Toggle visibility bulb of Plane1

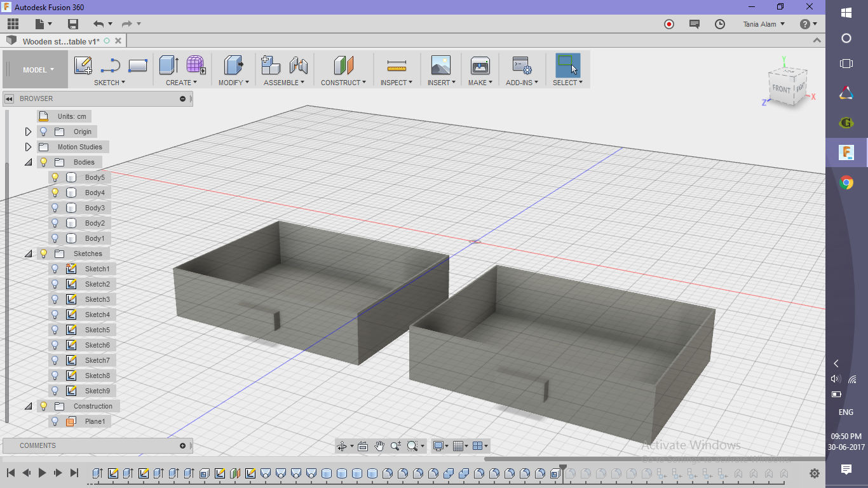(x=55, y=421)
